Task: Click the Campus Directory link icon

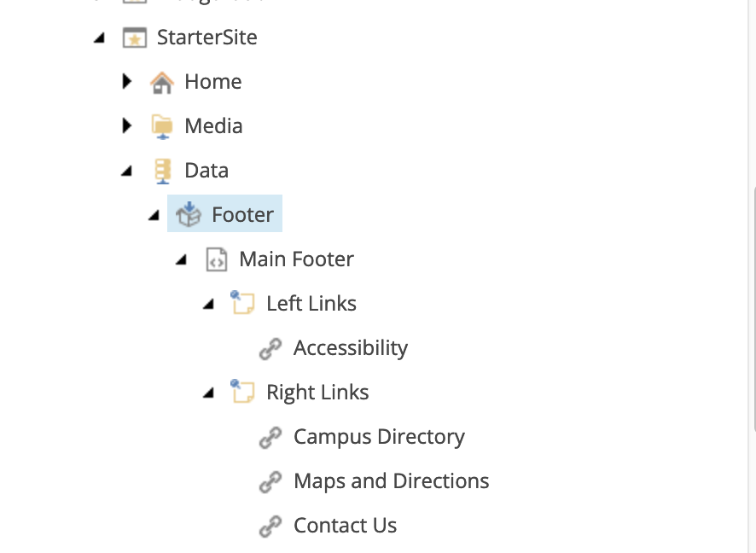Action: [270, 436]
